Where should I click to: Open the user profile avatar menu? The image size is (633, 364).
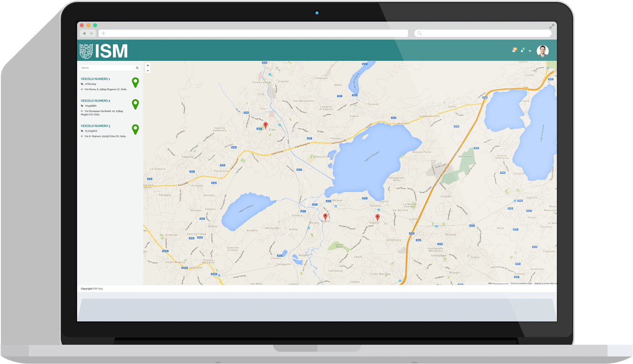tap(542, 51)
